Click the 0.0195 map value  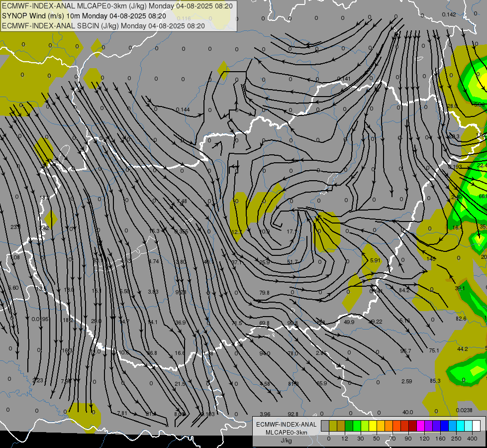click(40, 319)
